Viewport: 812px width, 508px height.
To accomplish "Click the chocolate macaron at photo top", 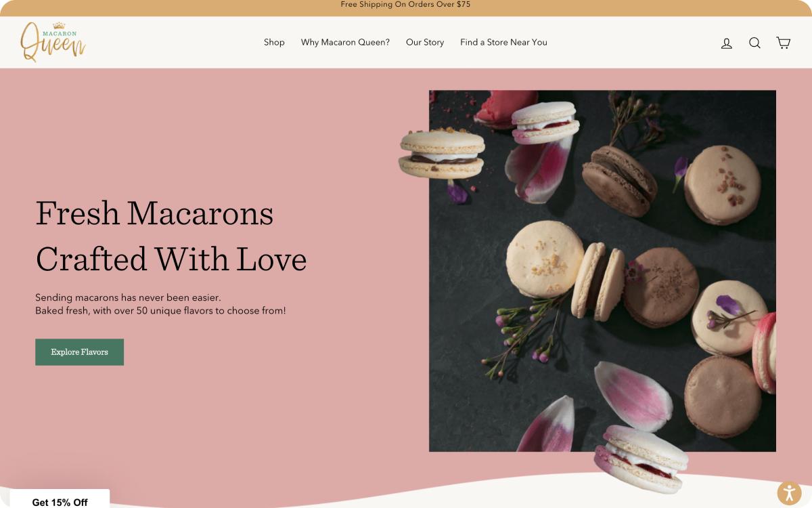I will pyautogui.click(x=620, y=173).
